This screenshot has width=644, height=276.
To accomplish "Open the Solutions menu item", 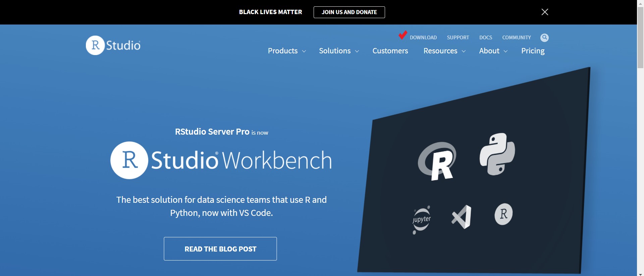I will 335,51.
